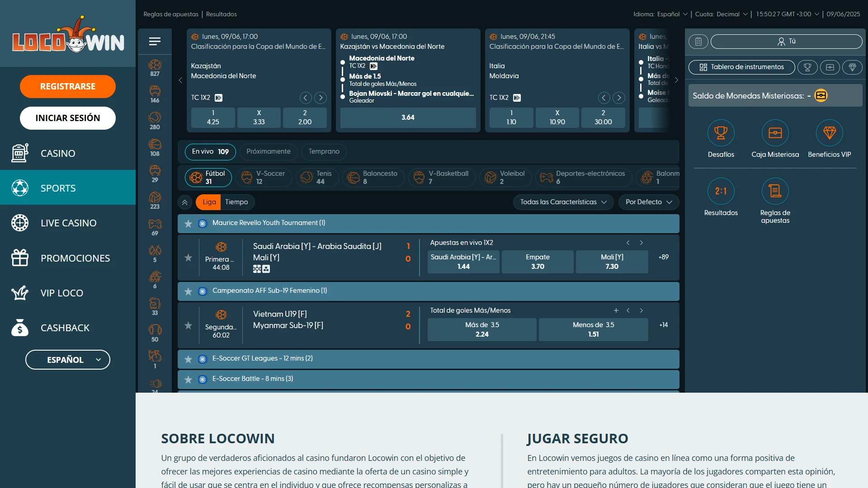This screenshot has height=488, width=868.
Task: Open SPORTS in the left sidebar
Action: tap(68, 188)
